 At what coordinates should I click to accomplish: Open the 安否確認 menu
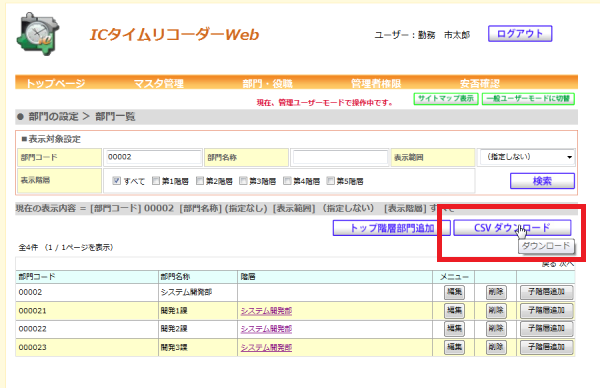pyautogui.click(x=480, y=83)
